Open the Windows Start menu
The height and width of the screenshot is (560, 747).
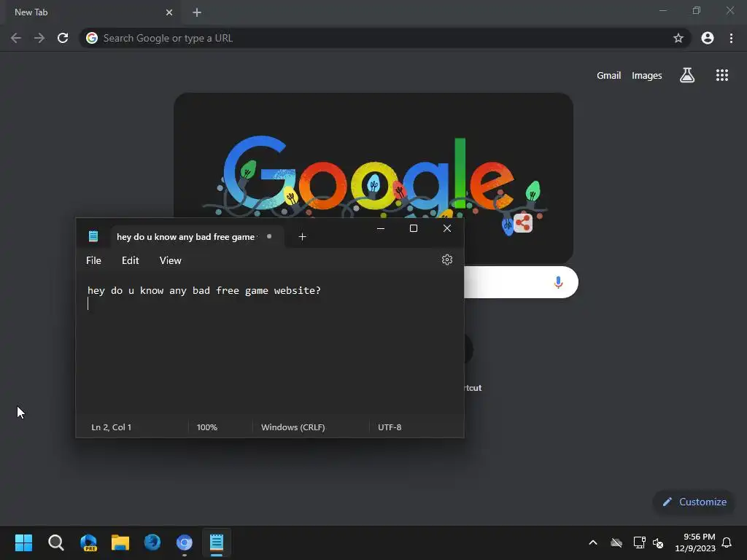(23, 542)
